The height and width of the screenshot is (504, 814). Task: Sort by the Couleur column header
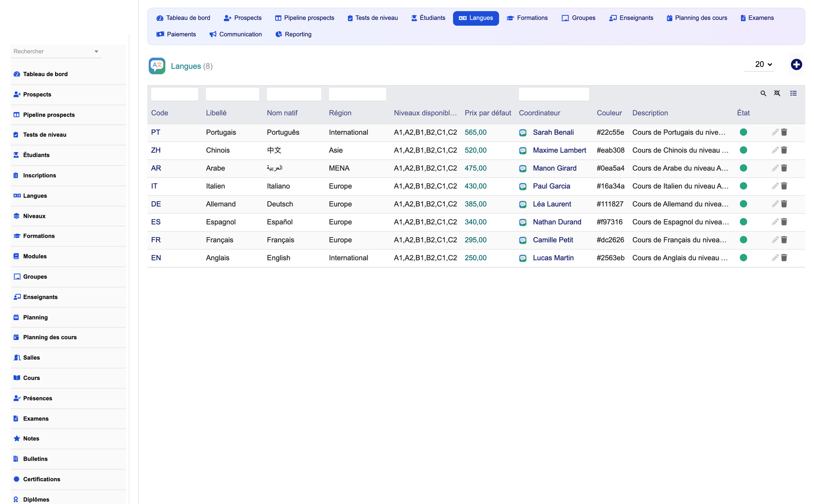click(x=609, y=113)
